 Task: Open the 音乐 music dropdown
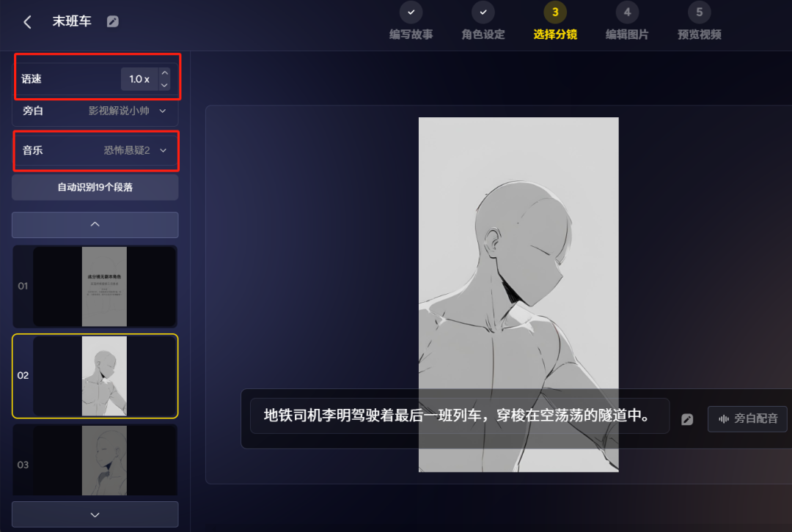coord(95,150)
